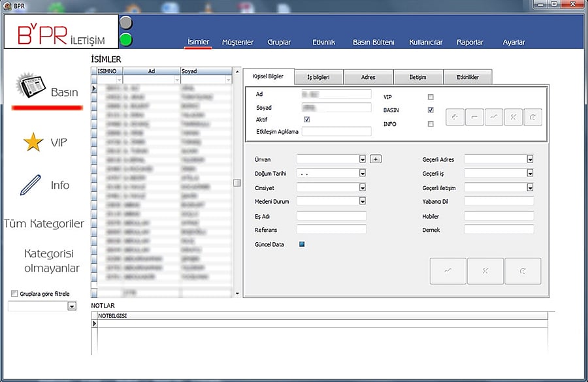Open the Geçerli Adres dropdown

pyautogui.click(x=530, y=159)
